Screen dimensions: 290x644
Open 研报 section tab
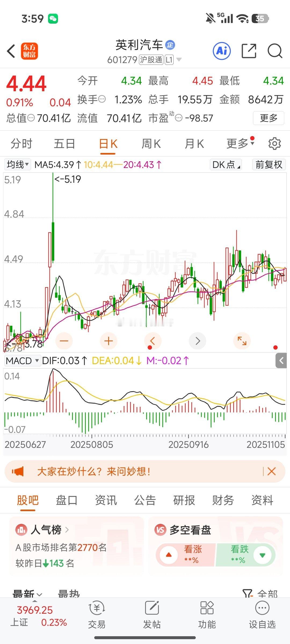[184, 500]
